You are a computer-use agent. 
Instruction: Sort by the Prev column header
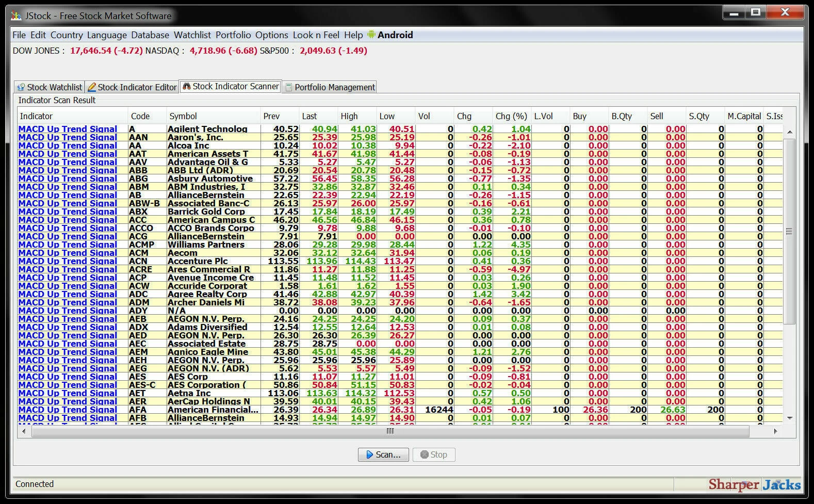pos(280,116)
